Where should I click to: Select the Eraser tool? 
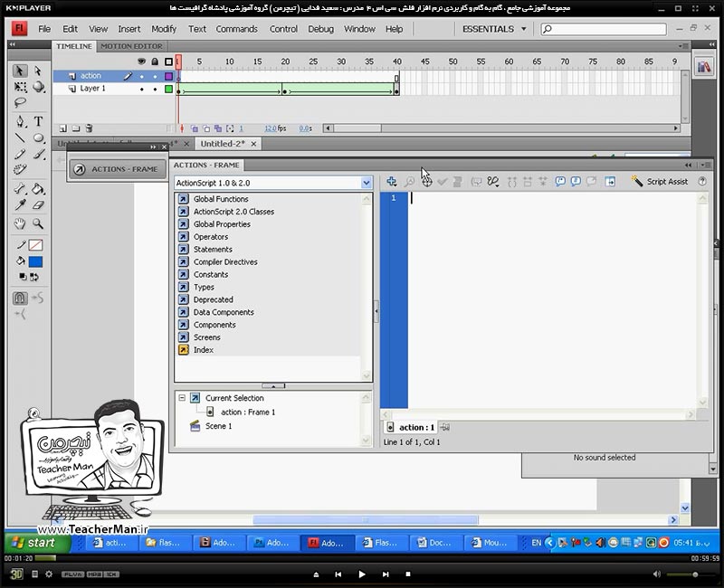[39, 205]
